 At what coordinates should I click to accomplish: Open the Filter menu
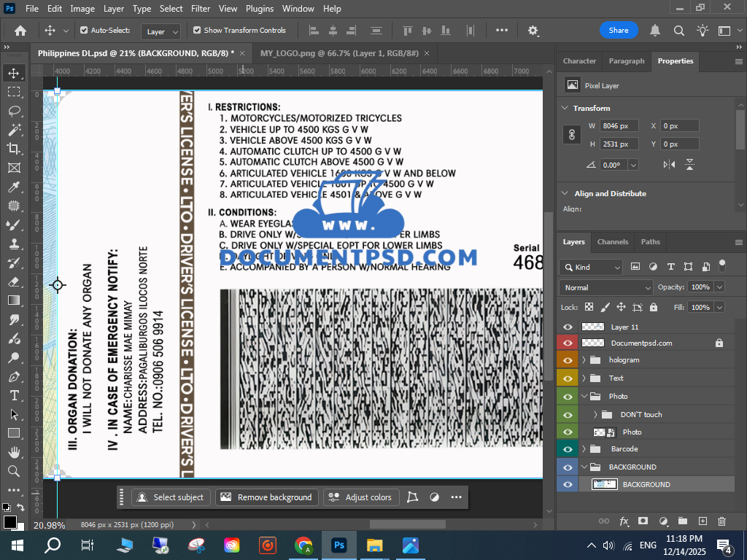pos(201,9)
